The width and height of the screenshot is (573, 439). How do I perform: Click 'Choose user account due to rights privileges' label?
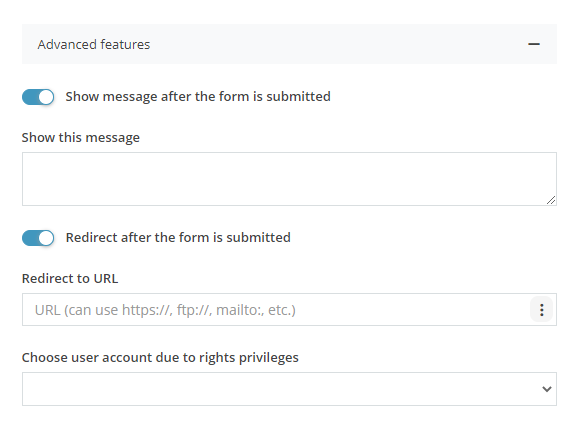tap(160, 357)
